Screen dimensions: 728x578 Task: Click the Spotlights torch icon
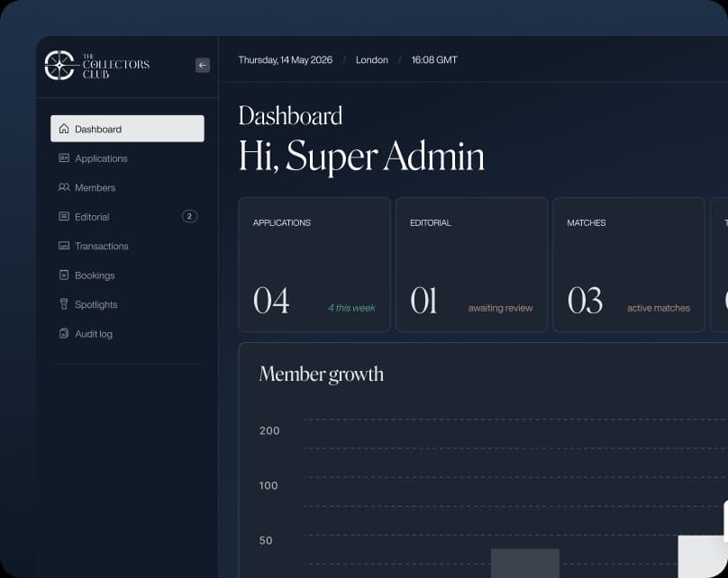(x=64, y=304)
